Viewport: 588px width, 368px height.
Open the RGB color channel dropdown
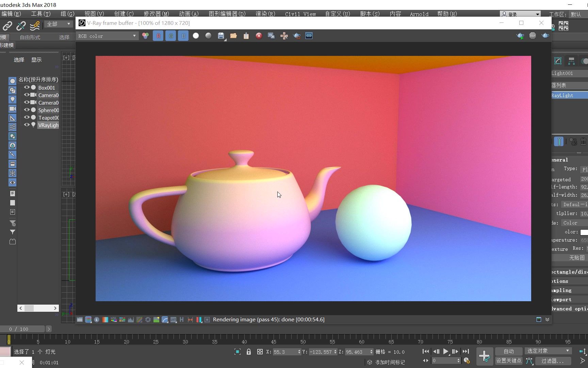pos(107,36)
